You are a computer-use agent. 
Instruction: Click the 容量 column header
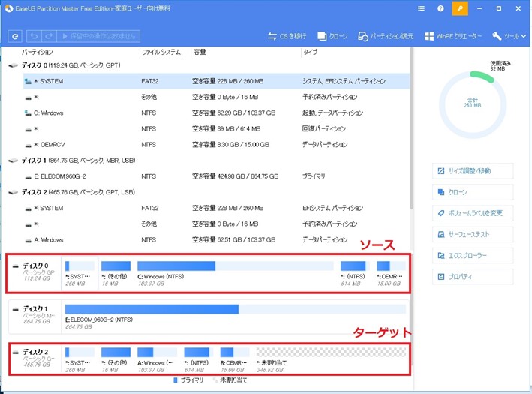(x=200, y=52)
